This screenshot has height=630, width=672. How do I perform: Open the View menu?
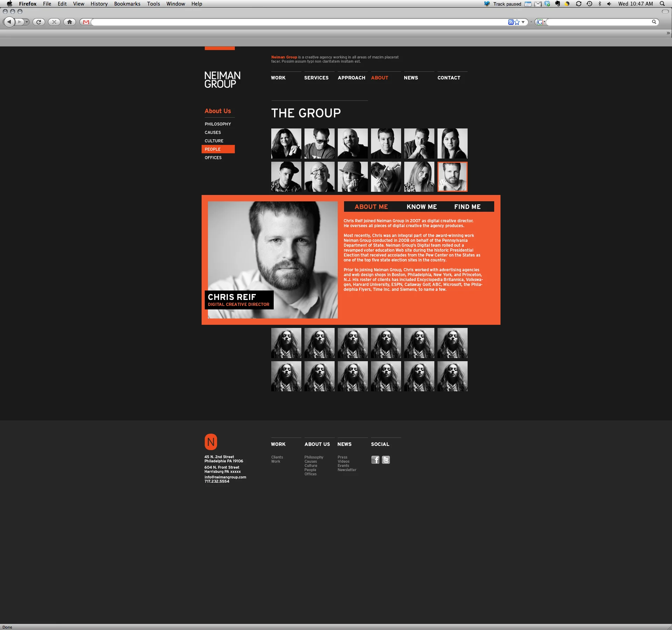[78, 3]
